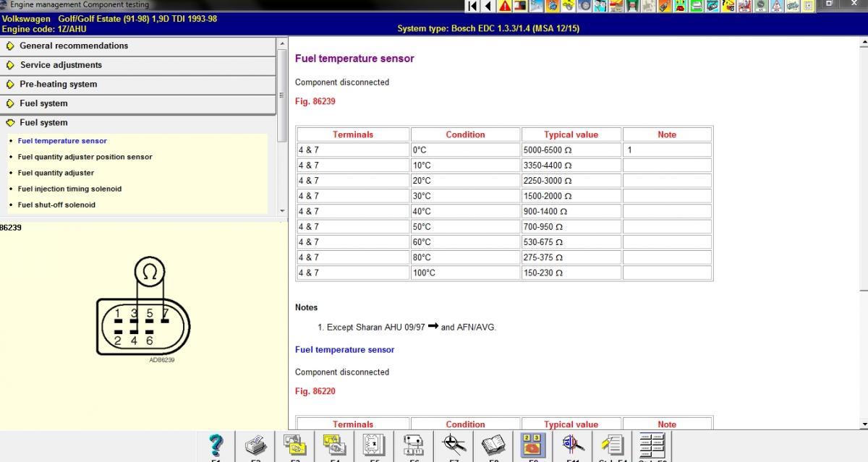868x462 pixels.
Task: Click the magnifier crosshair icon in bottom toolbar
Action: pyautogui.click(x=454, y=445)
